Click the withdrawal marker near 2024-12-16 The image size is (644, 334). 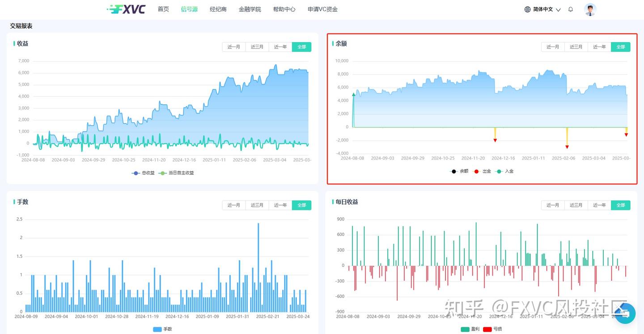(495, 141)
